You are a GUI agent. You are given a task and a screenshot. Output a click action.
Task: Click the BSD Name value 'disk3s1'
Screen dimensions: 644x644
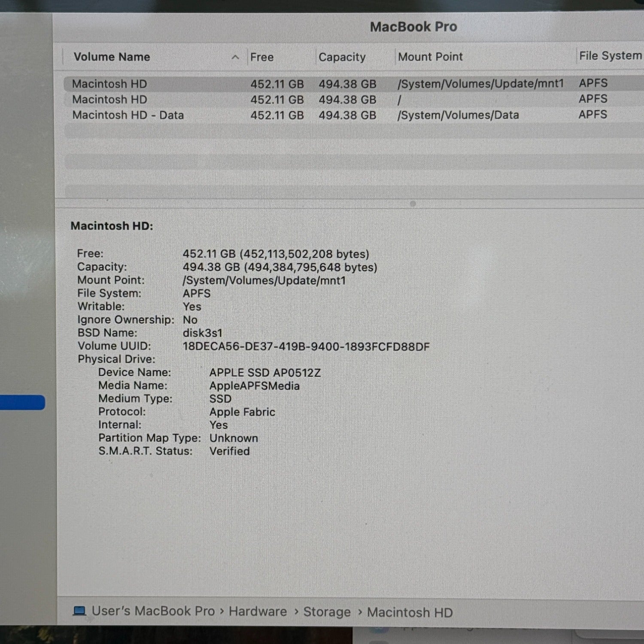(x=203, y=333)
